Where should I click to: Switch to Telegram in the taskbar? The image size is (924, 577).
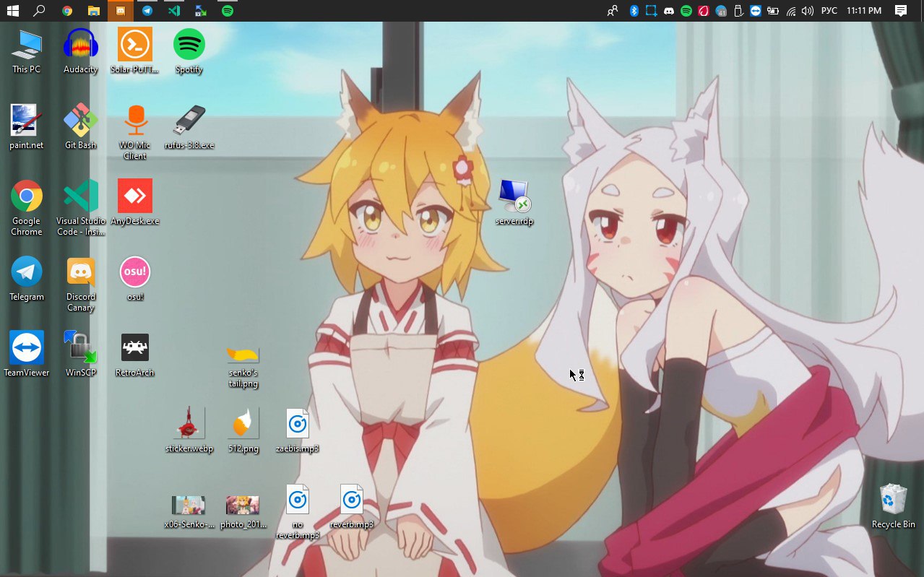[x=147, y=11]
